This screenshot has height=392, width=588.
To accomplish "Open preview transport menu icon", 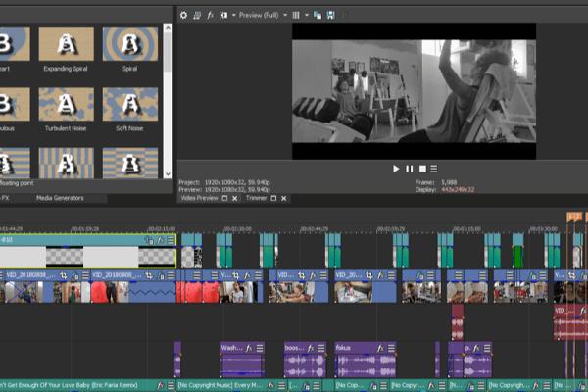I will point(434,169).
